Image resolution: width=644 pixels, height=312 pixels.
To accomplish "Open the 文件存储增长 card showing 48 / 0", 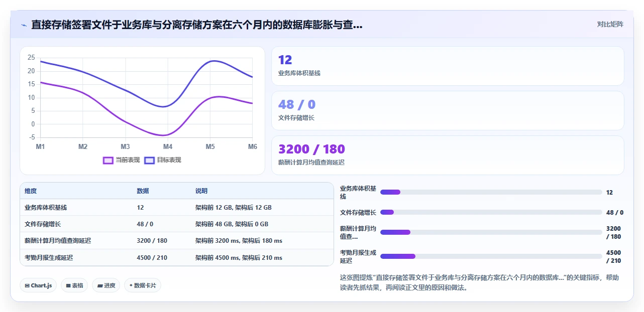I will [x=448, y=110].
